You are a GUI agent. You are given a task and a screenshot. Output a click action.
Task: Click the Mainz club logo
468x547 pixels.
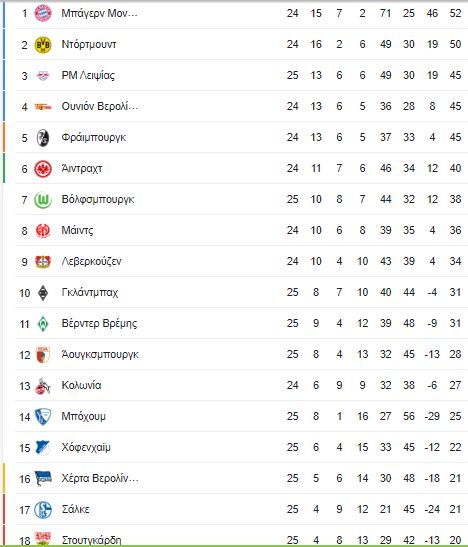pyautogui.click(x=43, y=231)
